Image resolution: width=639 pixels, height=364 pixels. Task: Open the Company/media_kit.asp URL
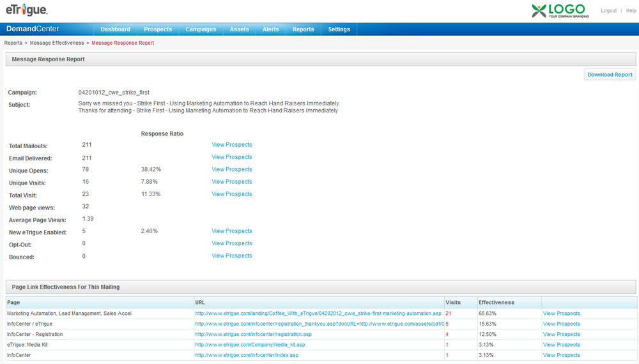[250, 344]
